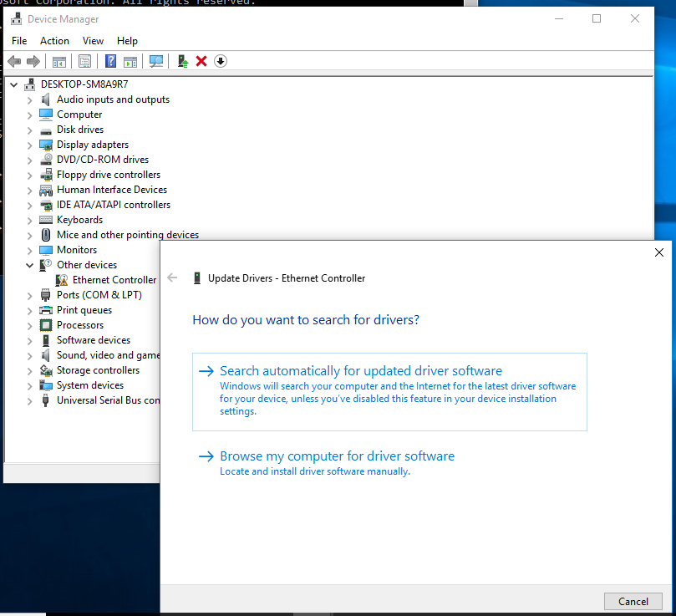
Task: Collapse the Other devices category
Action: tap(30, 265)
